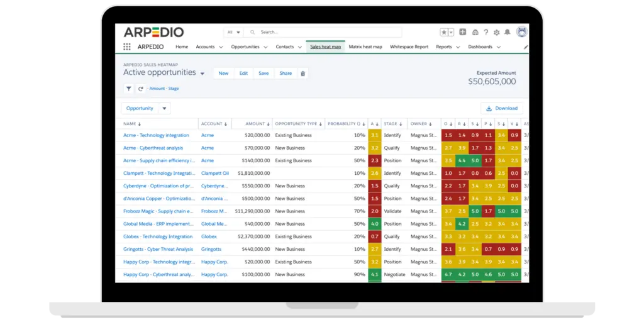
Task: Expand the Reports tab chevron
Action: point(458,47)
